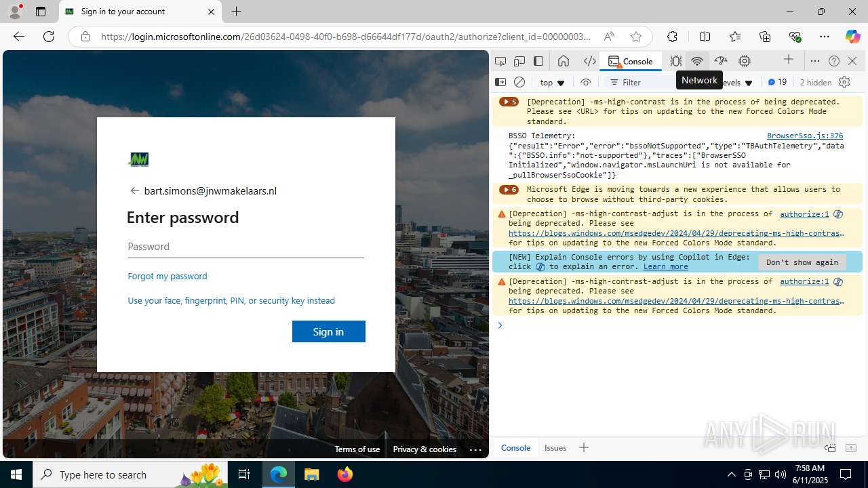Open login page footer ellipsis menu
Screen dimensions: 868x488
tap(475, 449)
